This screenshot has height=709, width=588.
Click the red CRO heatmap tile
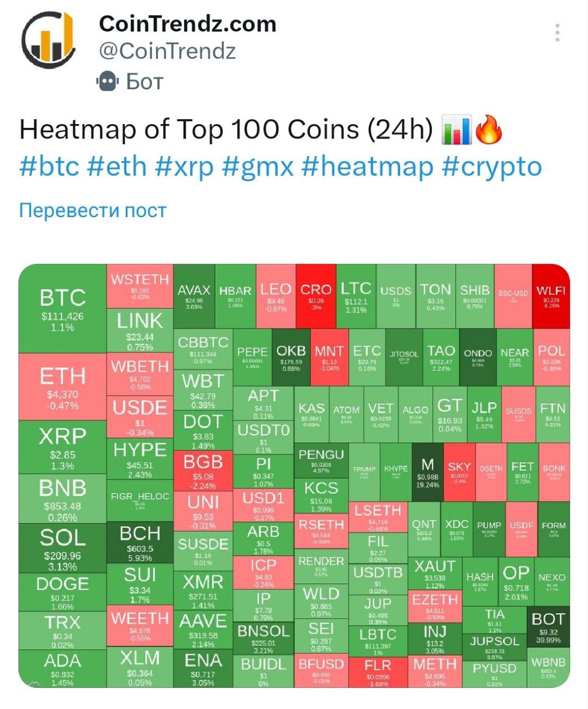(x=316, y=296)
